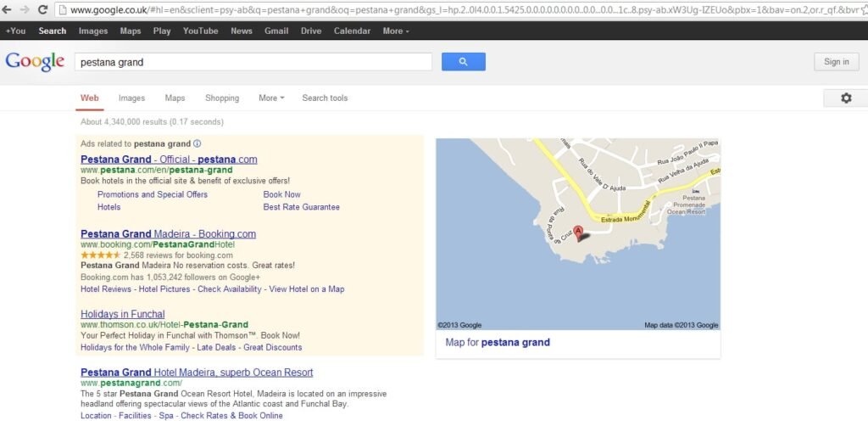Expand the More dropdown under search box
The width and height of the screenshot is (868, 426).
tap(271, 98)
